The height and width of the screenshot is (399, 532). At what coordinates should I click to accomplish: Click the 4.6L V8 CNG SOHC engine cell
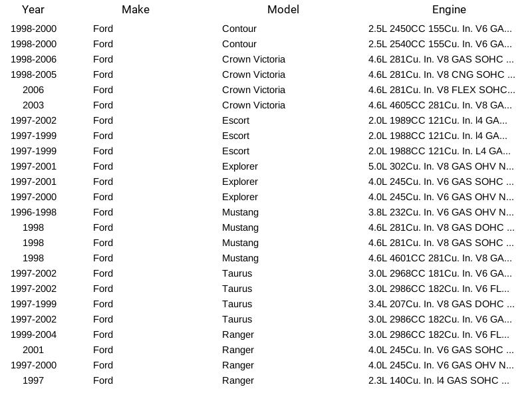click(x=442, y=74)
